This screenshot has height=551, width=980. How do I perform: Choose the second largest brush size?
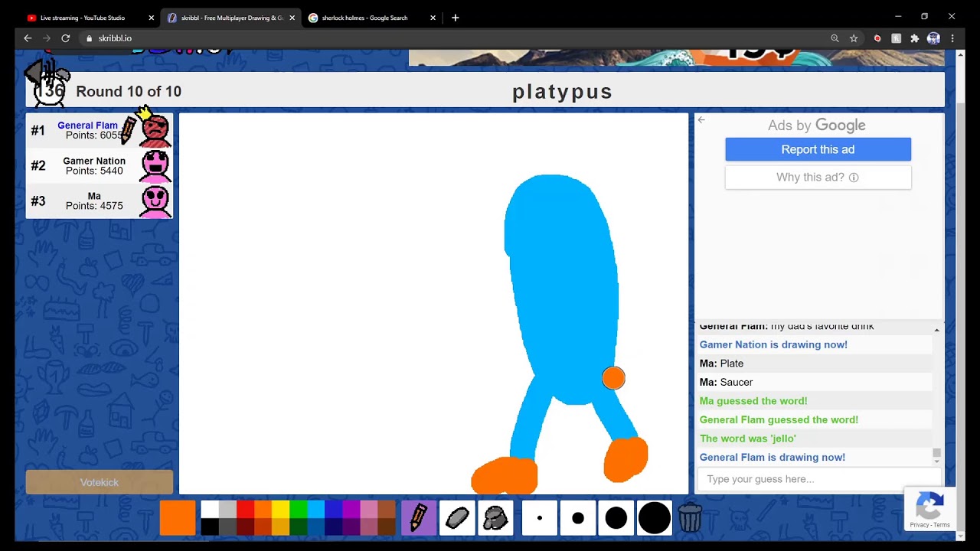(x=616, y=518)
